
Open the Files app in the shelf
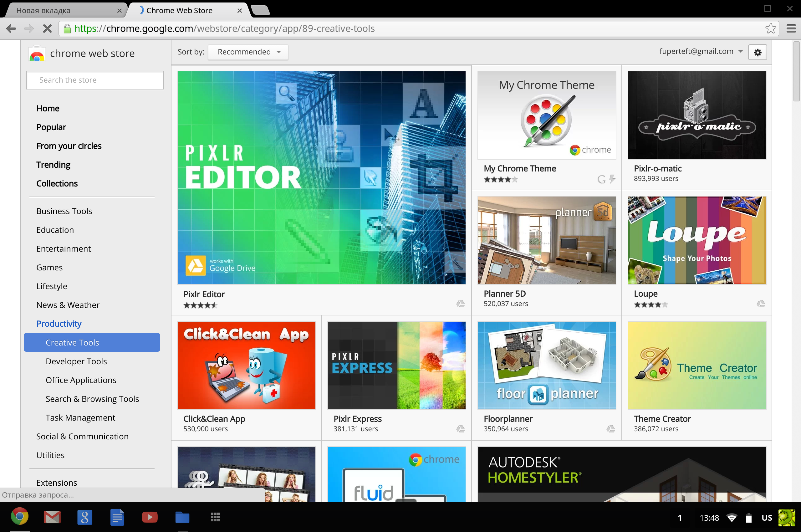(182, 517)
